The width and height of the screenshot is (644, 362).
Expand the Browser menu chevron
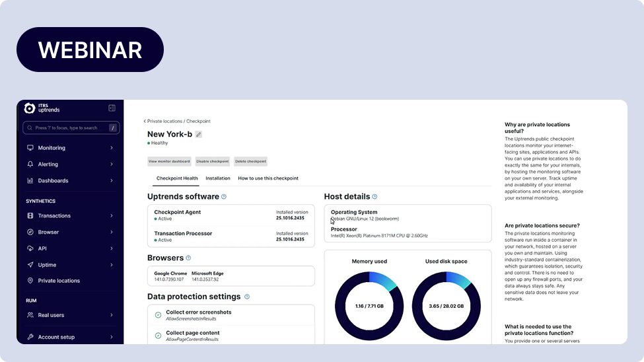point(112,232)
